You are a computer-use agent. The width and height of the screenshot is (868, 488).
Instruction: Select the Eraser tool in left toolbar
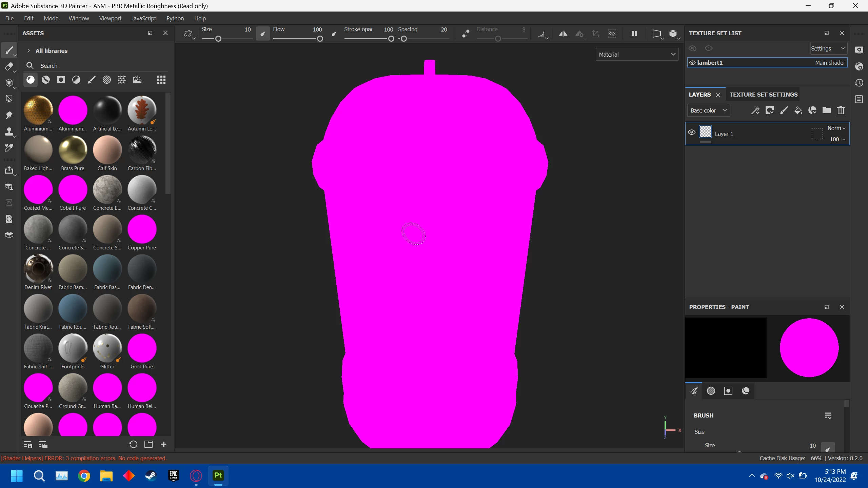pos(9,66)
